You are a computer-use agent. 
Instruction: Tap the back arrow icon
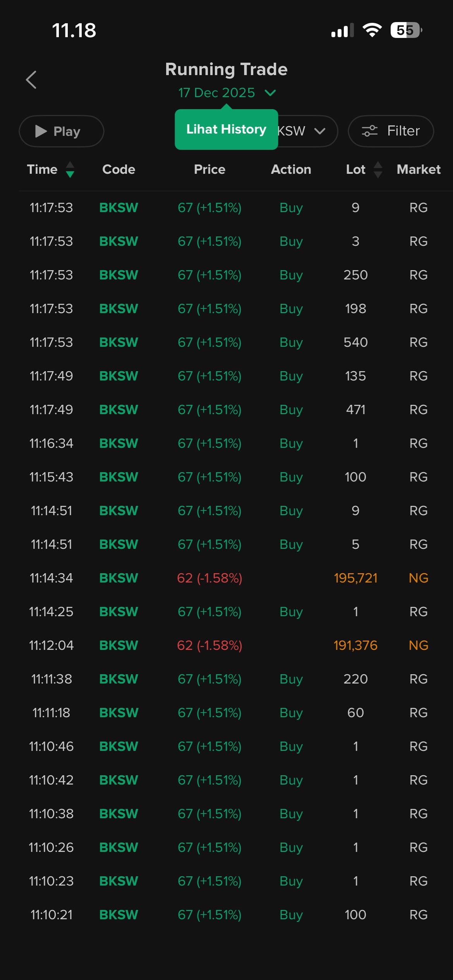pos(31,80)
